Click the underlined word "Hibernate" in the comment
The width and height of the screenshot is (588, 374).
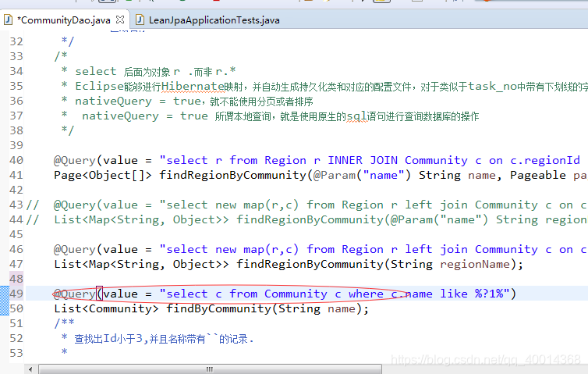[193, 87]
